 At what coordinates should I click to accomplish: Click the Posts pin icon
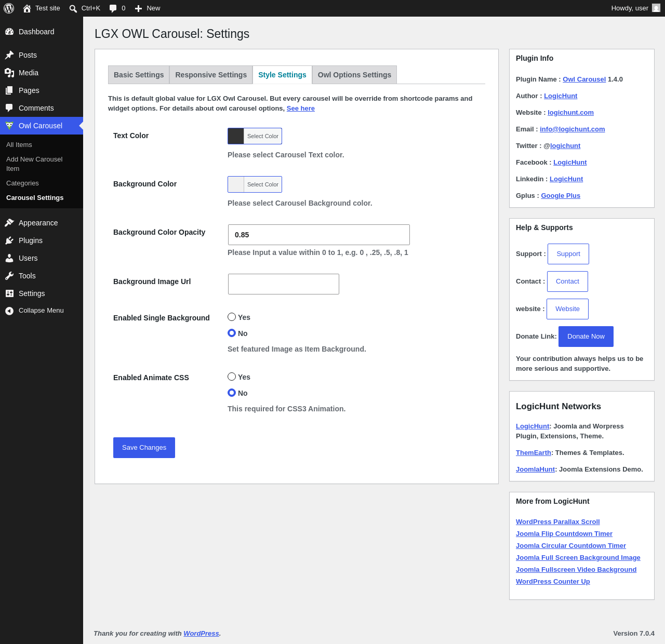pyautogui.click(x=9, y=55)
